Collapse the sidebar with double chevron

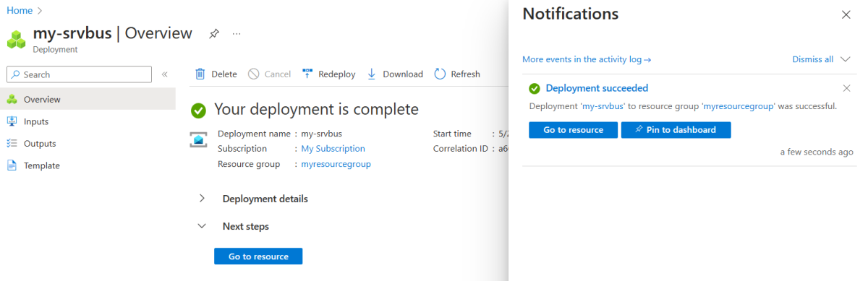[165, 74]
